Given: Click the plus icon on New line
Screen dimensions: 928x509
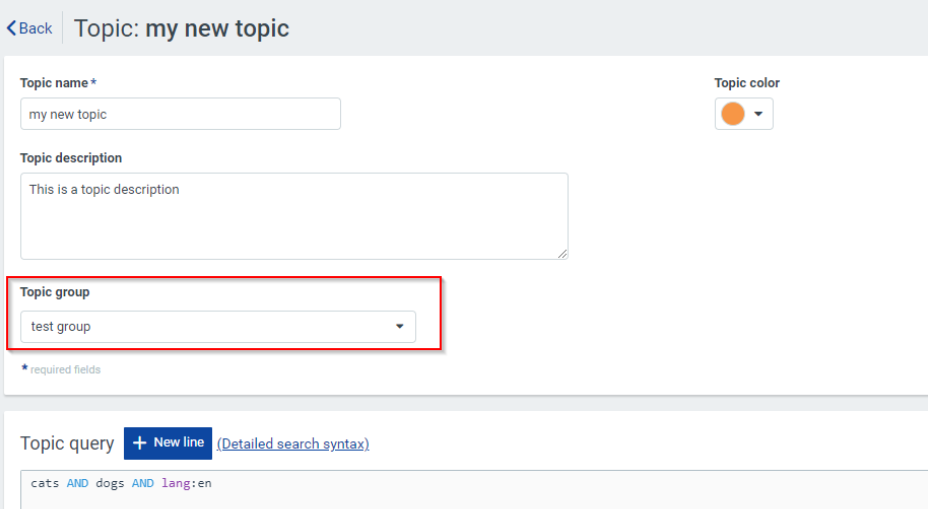Looking at the screenshot, I should (140, 443).
